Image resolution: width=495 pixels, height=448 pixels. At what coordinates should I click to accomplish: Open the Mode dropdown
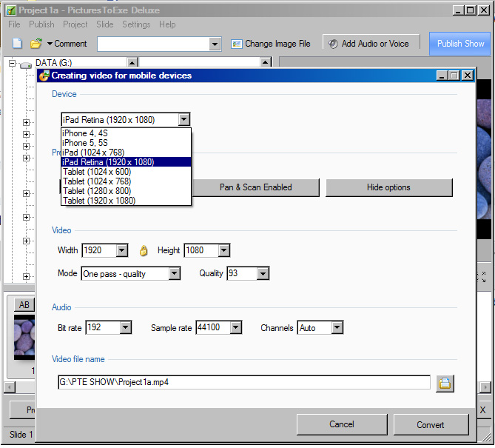(174, 274)
